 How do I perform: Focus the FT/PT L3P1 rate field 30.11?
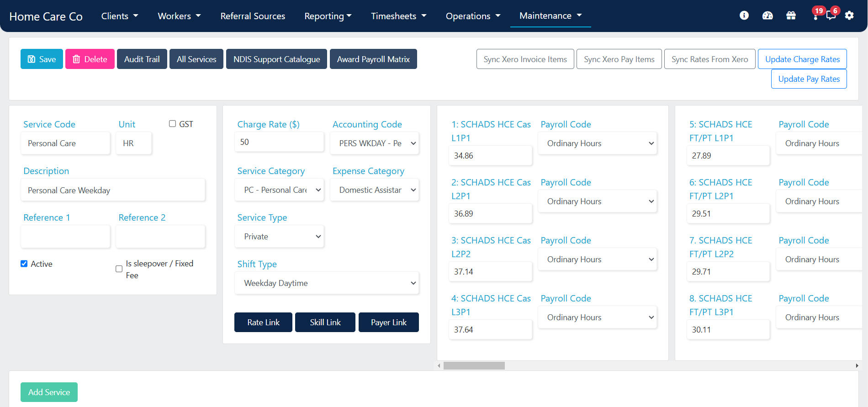click(x=728, y=329)
